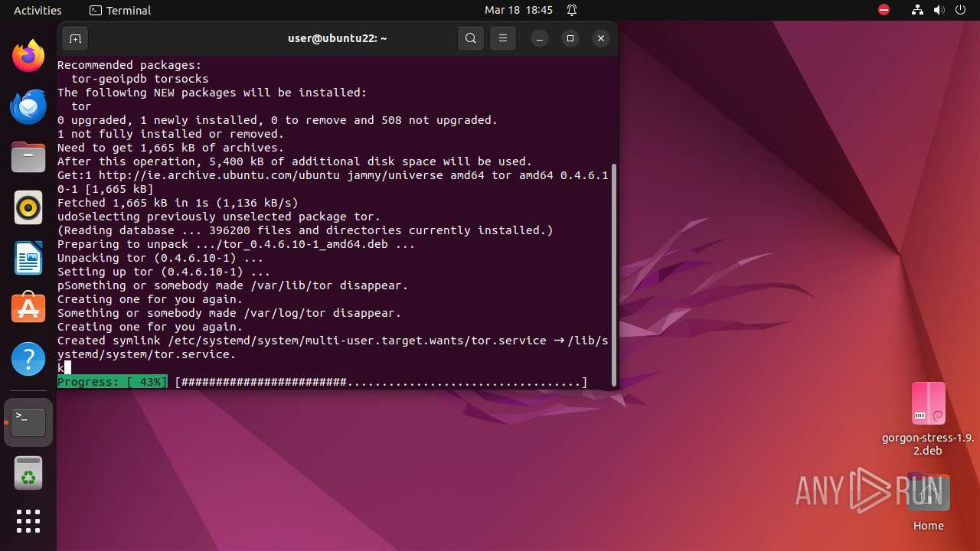Click the terminal search icon
Screen dimensions: 980x551
471,38
